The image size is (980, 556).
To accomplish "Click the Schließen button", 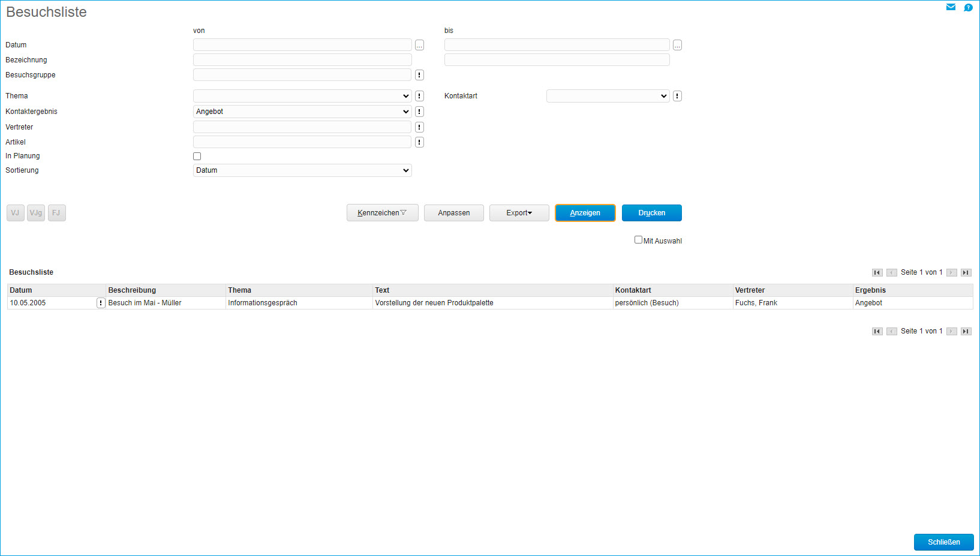I will 943,542.
